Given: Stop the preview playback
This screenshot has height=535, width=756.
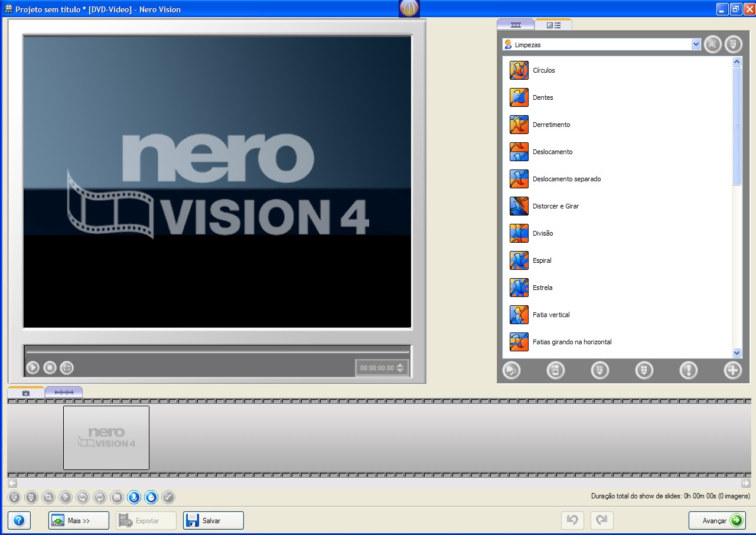Looking at the screenshot, I should pyautogui.click(x=50, y=368).
